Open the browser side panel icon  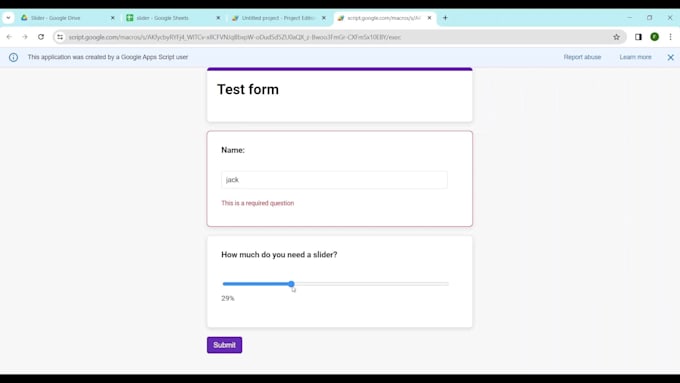tap(638, 37)
